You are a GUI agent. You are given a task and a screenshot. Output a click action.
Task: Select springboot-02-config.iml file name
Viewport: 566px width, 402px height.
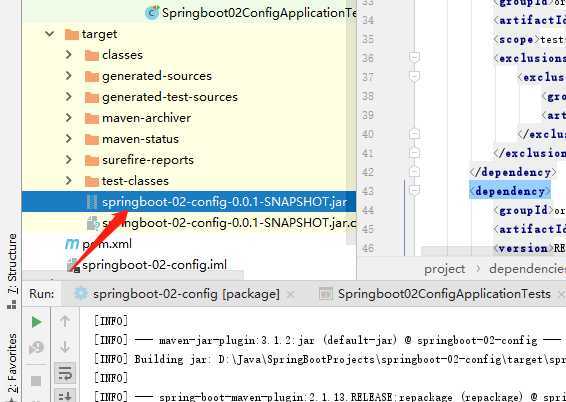[x=154, y=265]
